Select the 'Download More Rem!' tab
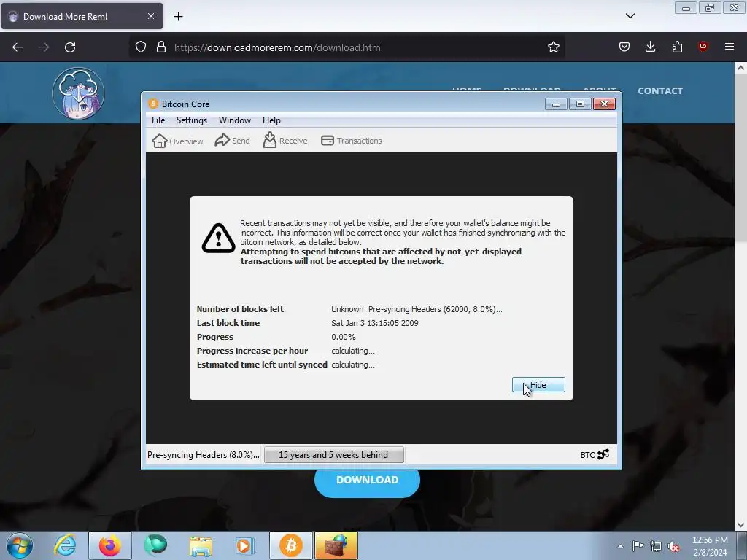This screenshot has width=747, height=560. click(82, 16)
